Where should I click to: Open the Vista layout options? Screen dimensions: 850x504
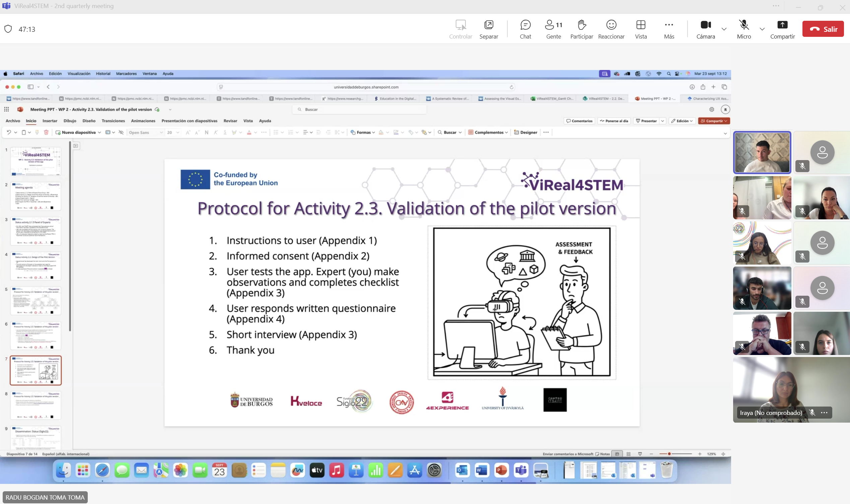click(640, 29)
